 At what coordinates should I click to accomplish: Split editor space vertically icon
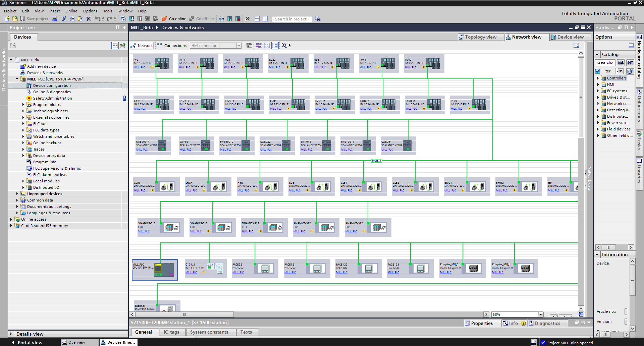click(265, 19)
